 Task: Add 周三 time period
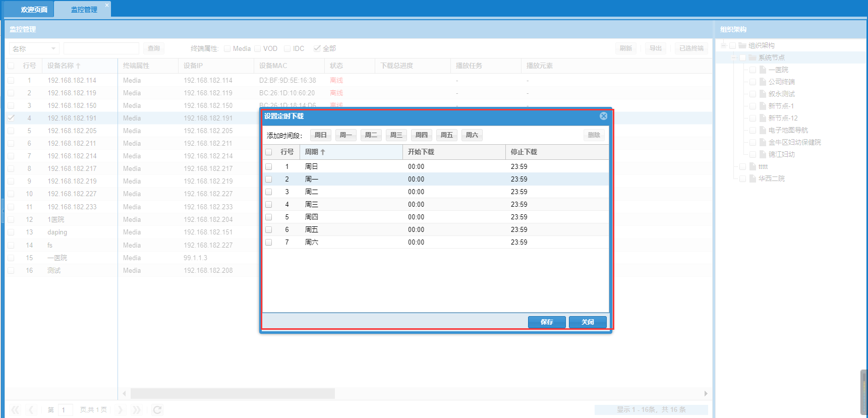pos(396,135)
